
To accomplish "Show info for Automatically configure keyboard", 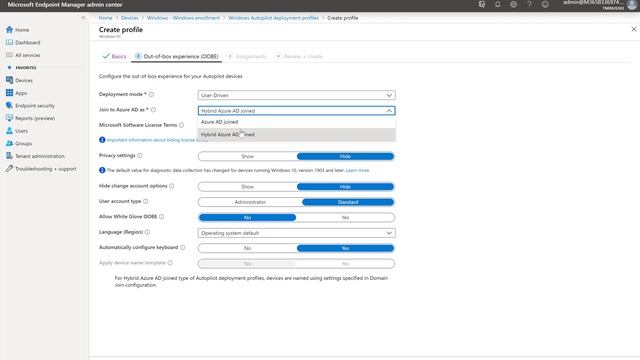I will [183, 247].
